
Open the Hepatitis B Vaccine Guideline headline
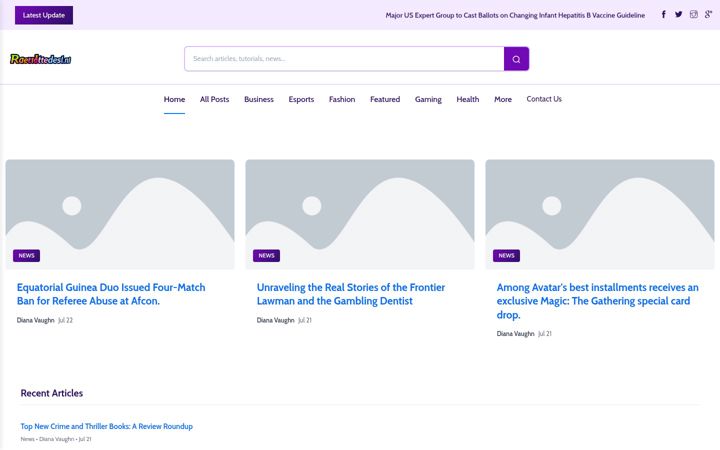click(515, 15)
